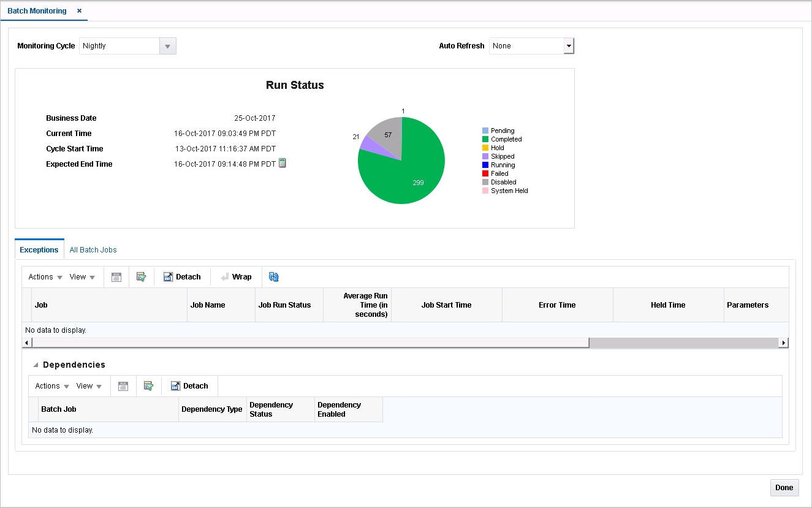Screen dimensions: 812x508
Task: Click the export icon in the Dependencies toolbar
Action: point(123,385)
